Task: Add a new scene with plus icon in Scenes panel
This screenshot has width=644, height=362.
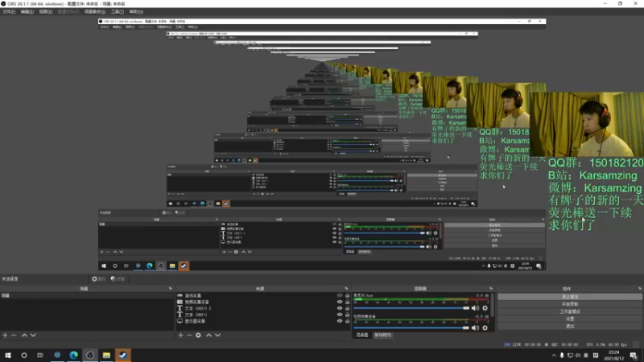Action: click(x=5, y=335)
